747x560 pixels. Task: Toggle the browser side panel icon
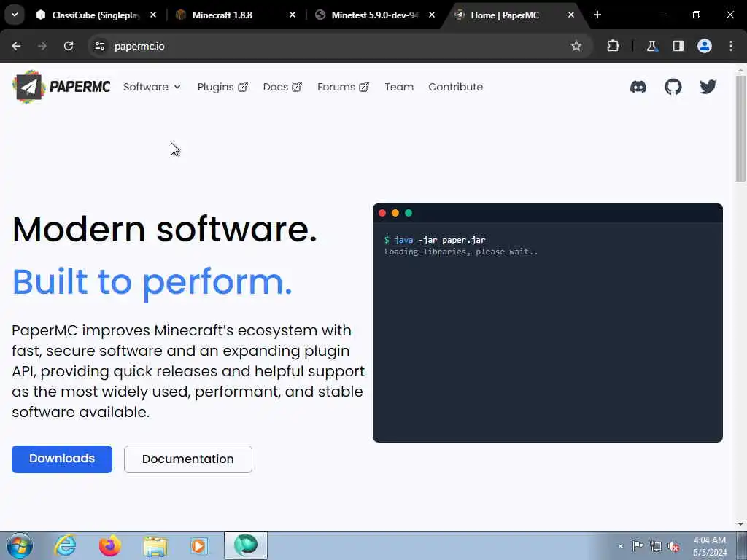678,46
